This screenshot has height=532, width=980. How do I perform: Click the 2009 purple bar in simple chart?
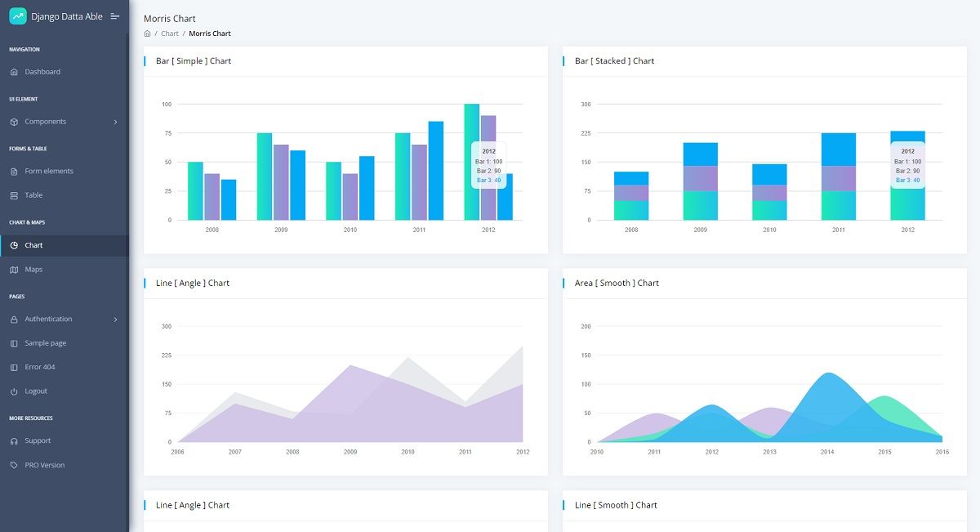tap(281, 182)
